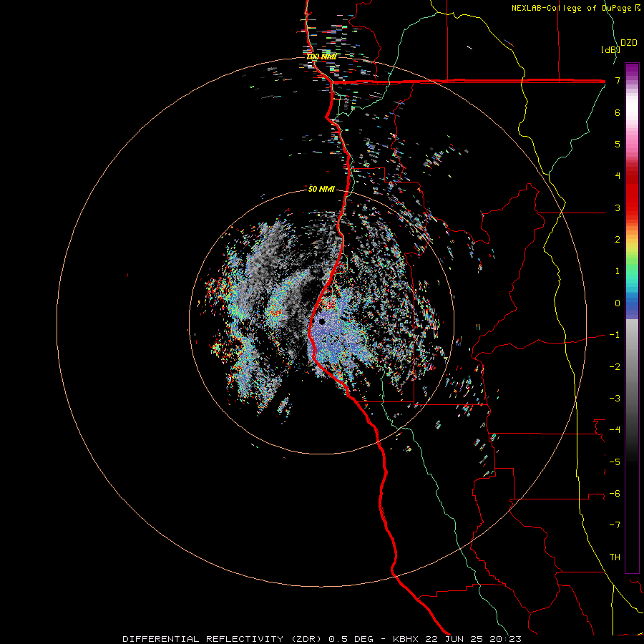Click the 22 JUN 25 date in caption

(x=454, y=639)
